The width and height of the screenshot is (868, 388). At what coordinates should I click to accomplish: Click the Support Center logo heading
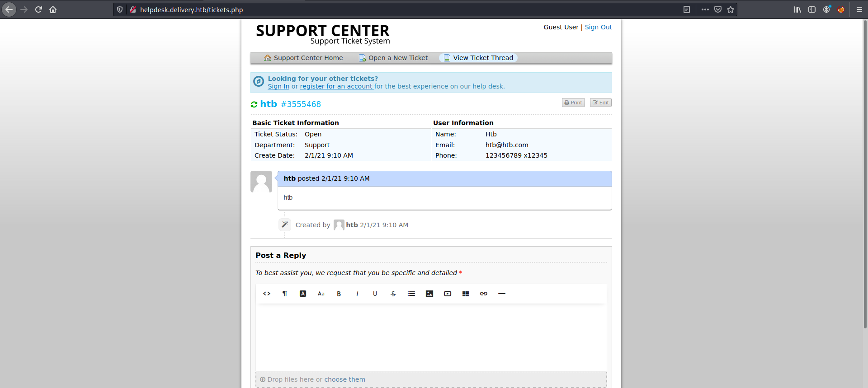tap(323, 34)
